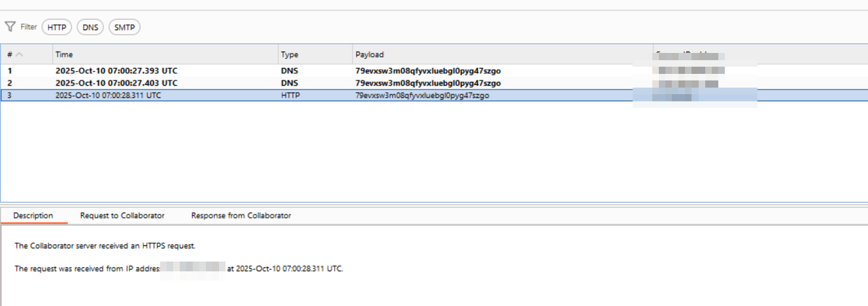
Task: Select interaction row number 2
Action: point(434,83)
